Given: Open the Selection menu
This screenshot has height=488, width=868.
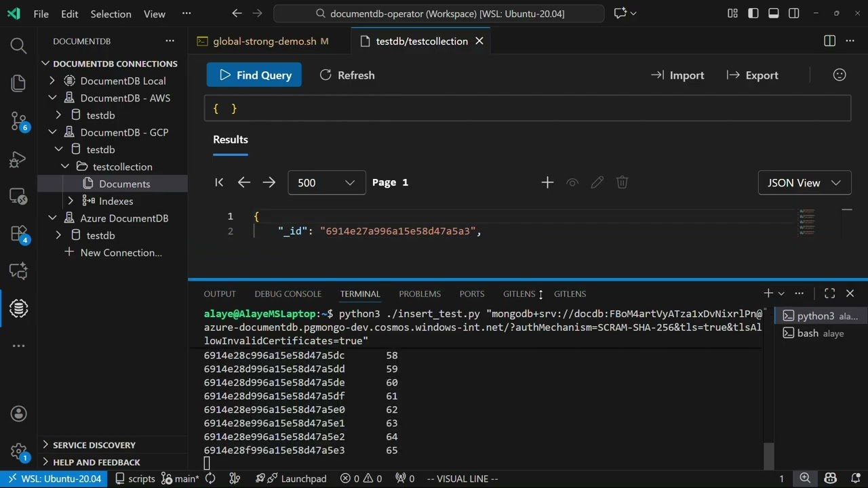Looking at the screenshot, I should click(111, 14).
